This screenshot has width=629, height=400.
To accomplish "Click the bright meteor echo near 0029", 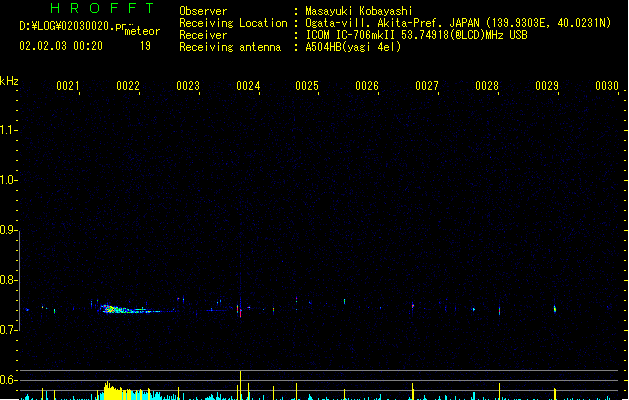I will tap(555, 309).
